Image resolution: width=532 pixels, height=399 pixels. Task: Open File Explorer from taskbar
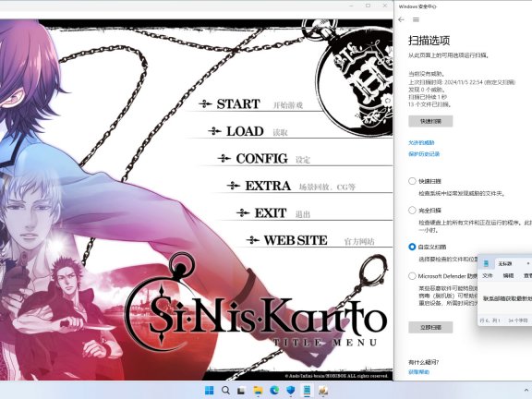(258, 390)
